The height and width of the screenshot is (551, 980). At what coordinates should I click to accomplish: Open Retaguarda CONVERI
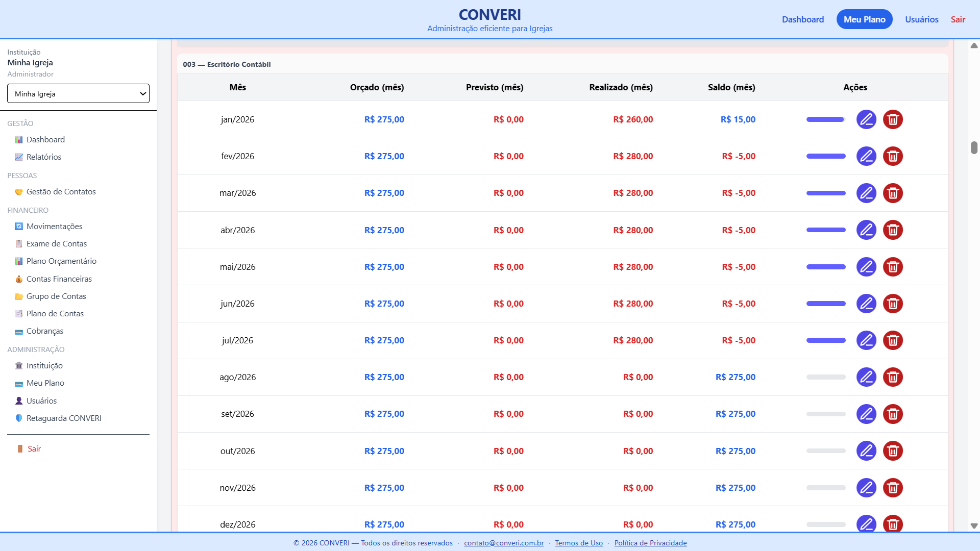pos(64,418)
